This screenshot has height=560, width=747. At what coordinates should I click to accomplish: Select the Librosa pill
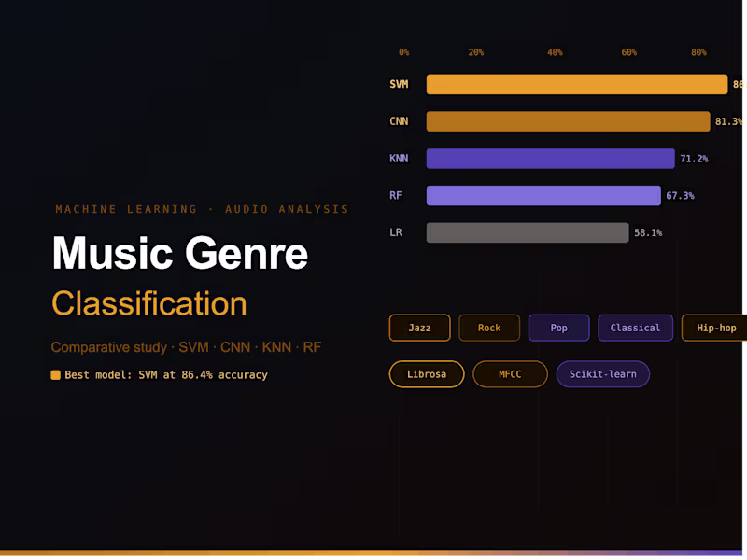(427, 374)
